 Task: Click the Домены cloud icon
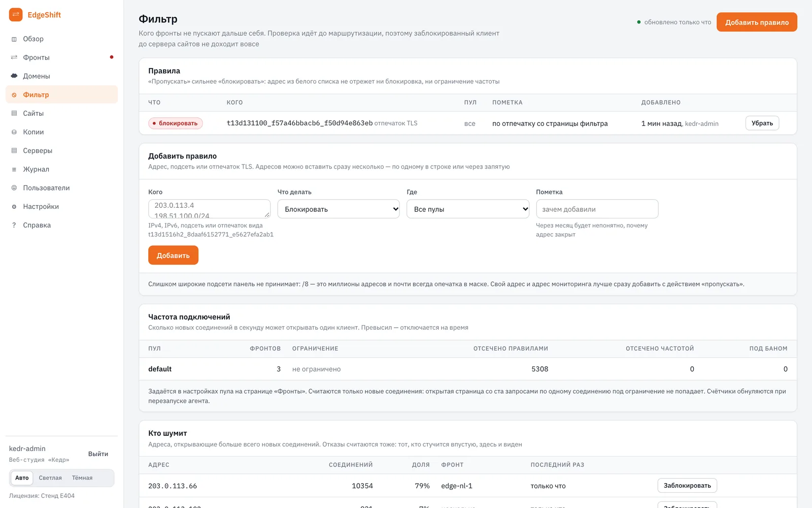pos(14,76)
